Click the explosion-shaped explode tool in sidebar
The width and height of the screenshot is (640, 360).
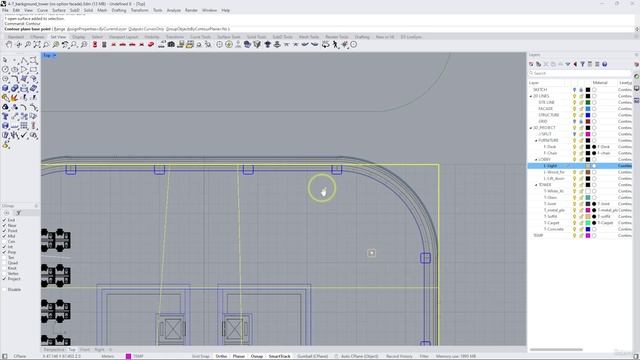pyautogui.click(x=14, y=98)
